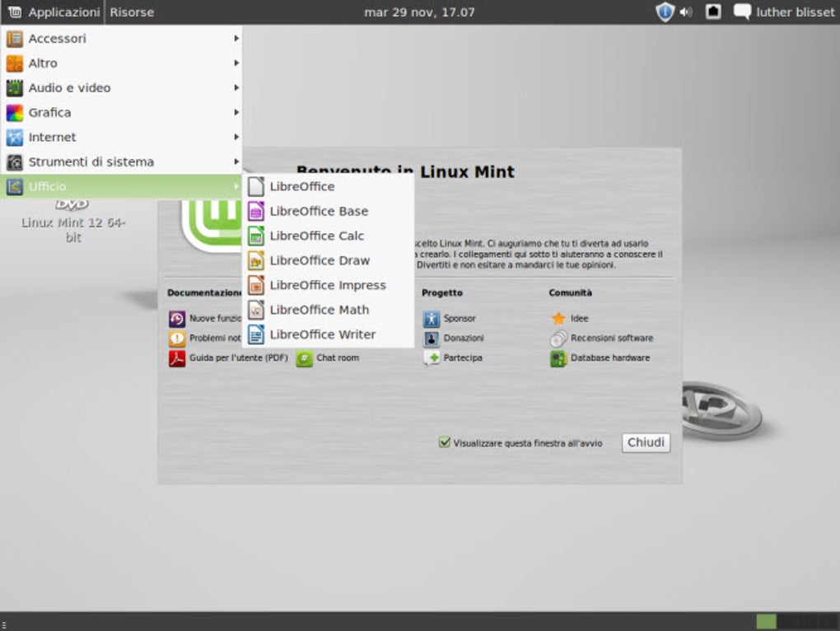Image resolution: width=840 pixels, height=631 pixels.
Task: Open the luther blisset user menu
Action: [x=795, y=12]
